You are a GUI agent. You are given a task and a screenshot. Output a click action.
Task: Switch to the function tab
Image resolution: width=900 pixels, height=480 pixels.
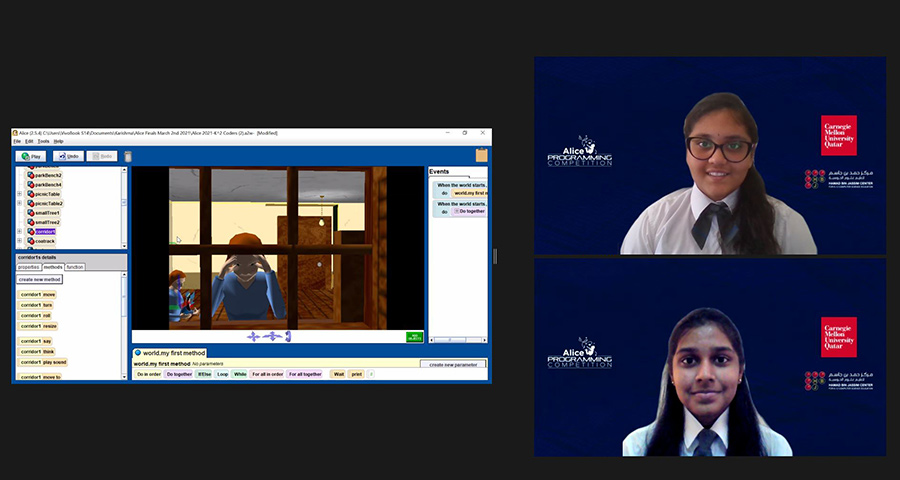coord(75,267)
